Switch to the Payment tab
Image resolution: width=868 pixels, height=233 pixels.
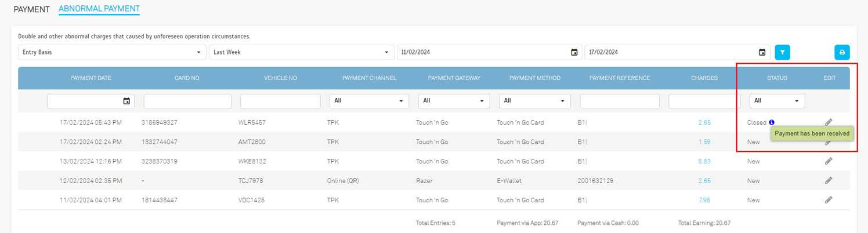pyautogui.click(x=31, y=10)
